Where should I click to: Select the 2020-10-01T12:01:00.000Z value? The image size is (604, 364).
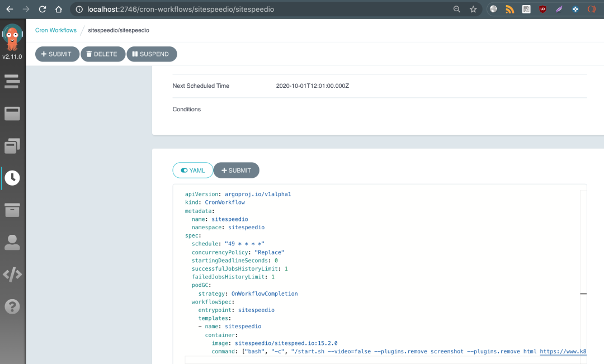(313, 86)
